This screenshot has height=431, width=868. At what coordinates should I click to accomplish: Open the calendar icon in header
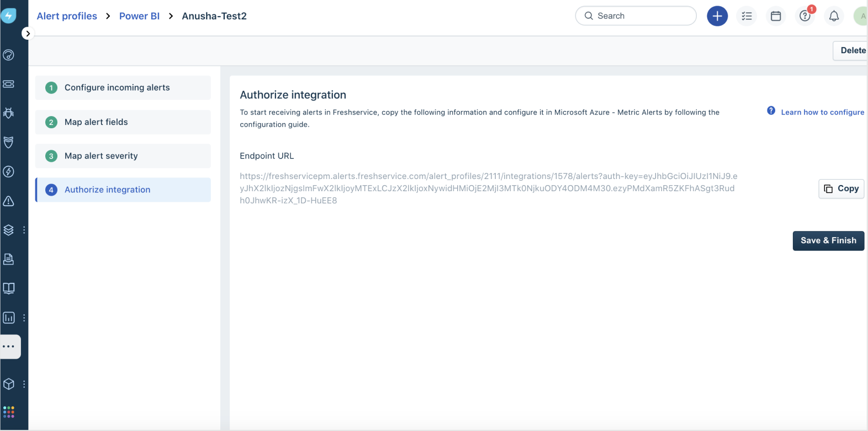tap(776, 16)
